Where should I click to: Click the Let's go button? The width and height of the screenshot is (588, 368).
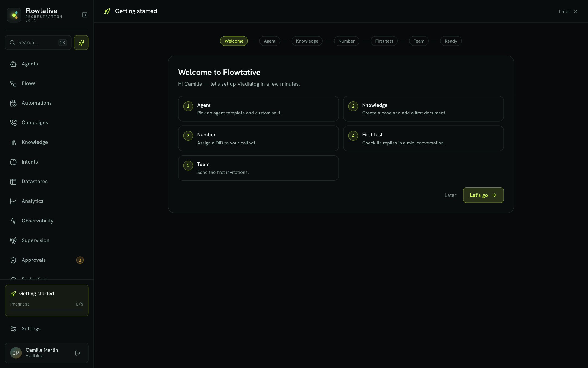[x=483, y=195]
